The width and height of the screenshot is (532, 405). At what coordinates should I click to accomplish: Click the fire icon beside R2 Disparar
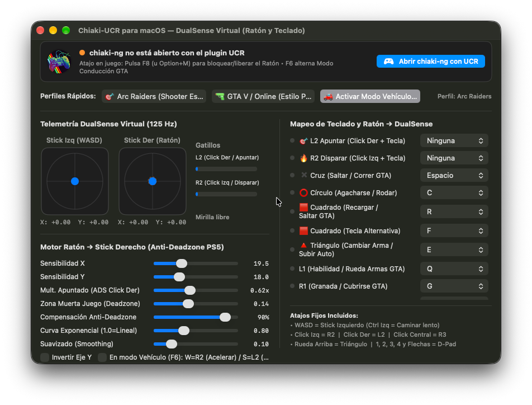pos(303,158)
